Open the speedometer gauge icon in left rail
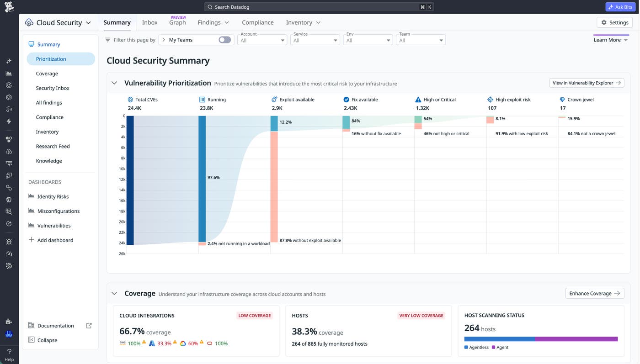Viewport: 640px width, 364px height. [9, 253]
